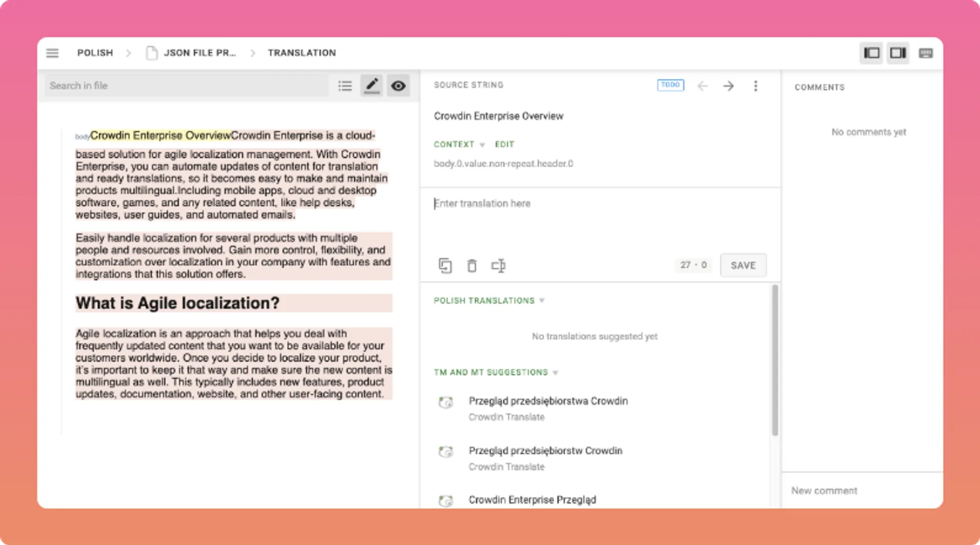Go to next string arrow
Viewport: 980px width, 545px height.
pyautogui.click(x=728, y=86)
